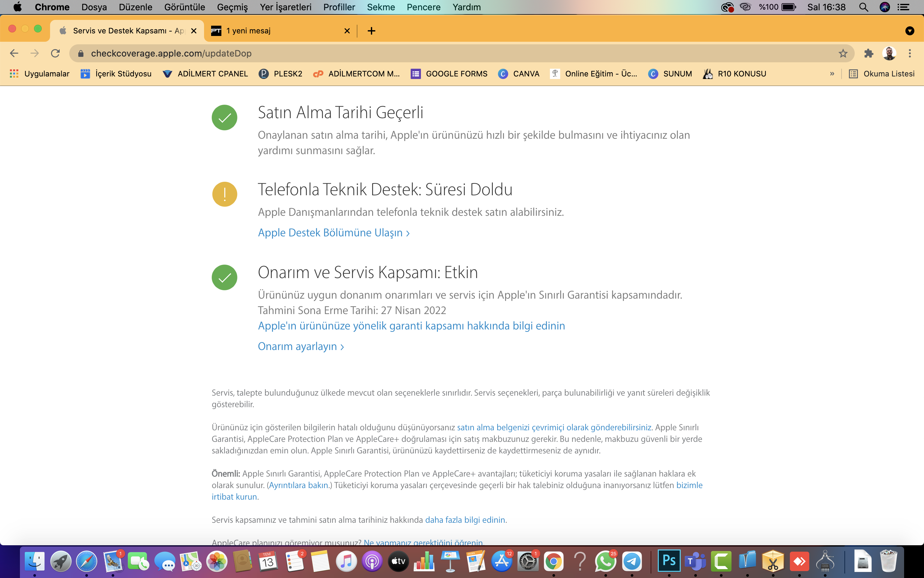Close the 'Servis ve Destek Kapsamı' tab
This screenshot has height=578, width=924.
[x=194, y=31]
